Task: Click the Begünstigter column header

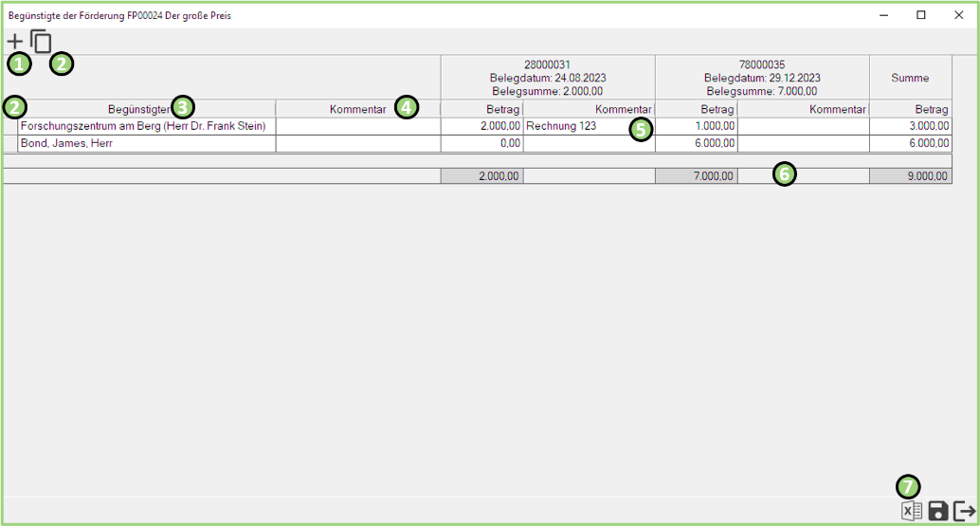Action: tap(138, 109)
